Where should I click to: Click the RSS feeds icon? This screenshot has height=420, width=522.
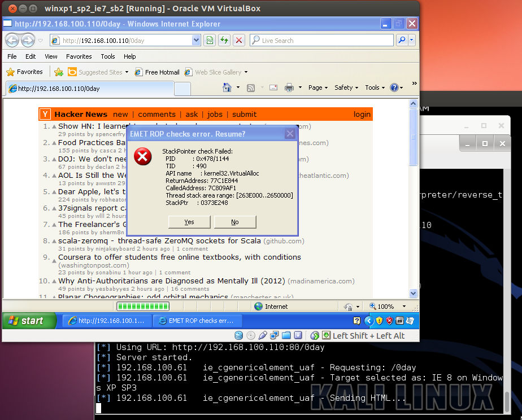coord(251,88)
